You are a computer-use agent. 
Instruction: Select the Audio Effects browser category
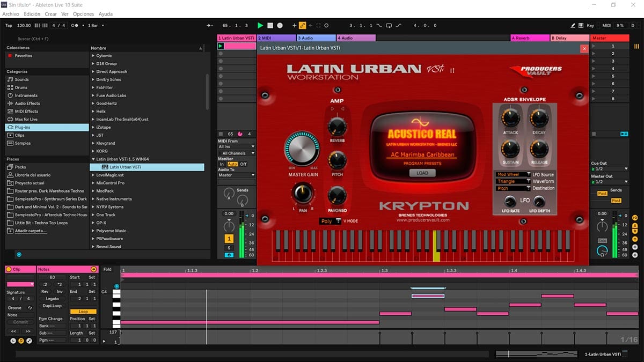[x=27, y=104]
